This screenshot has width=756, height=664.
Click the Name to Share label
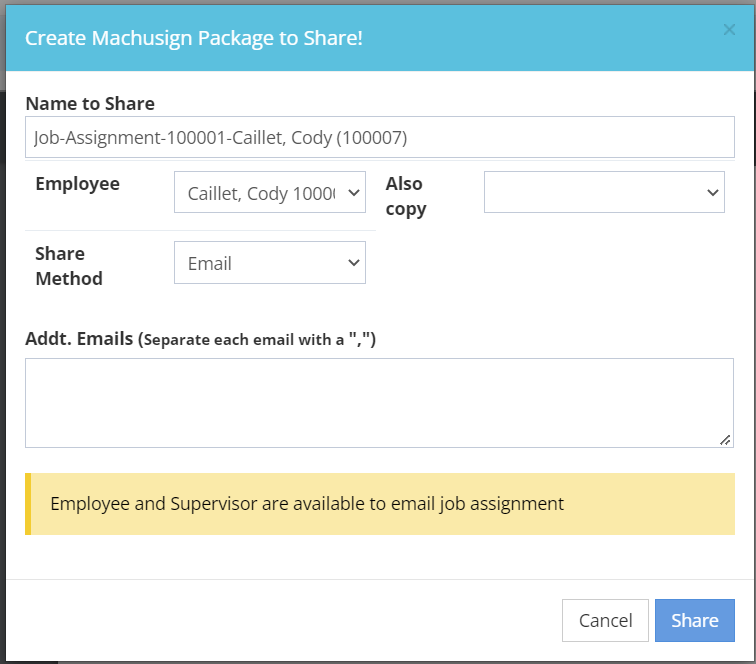point(90,104)
